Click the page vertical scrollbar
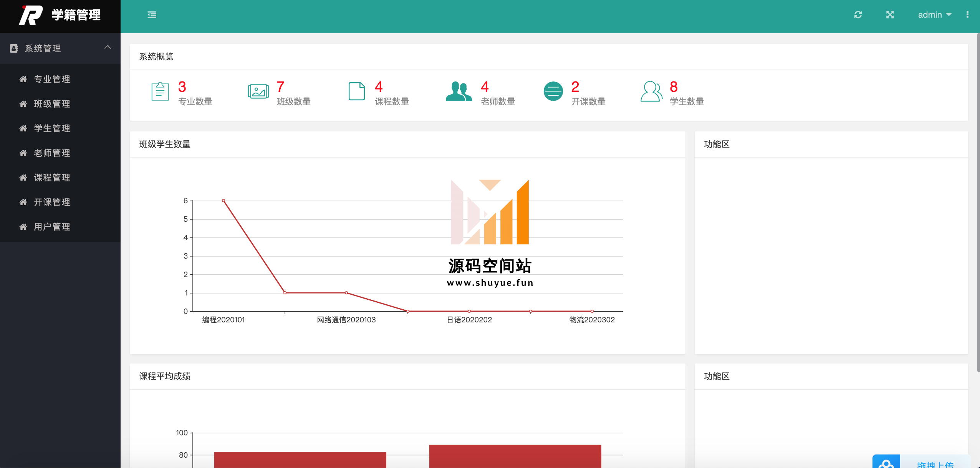980x468 pixels. 978,203
